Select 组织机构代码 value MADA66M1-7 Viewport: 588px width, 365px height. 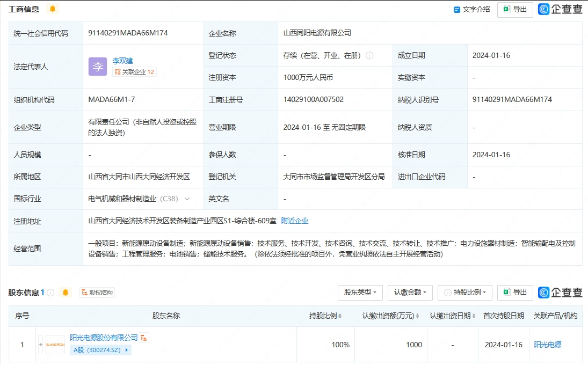click(x=111, y=100)
